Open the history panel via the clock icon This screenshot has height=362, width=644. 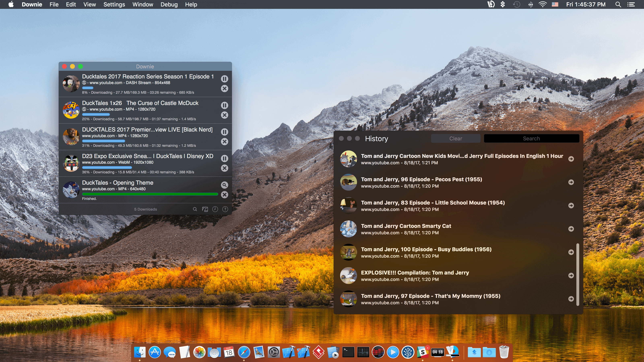pos(215,209)
